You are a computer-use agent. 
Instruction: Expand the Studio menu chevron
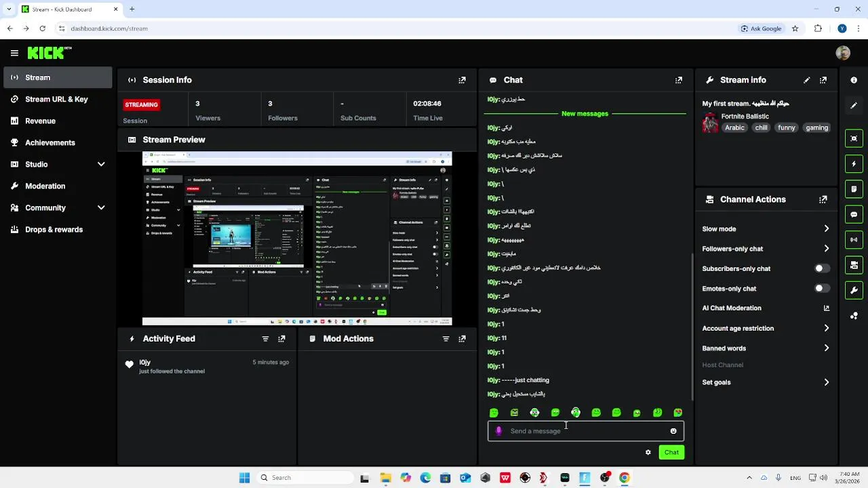pyautogui.click(x=101, y=164)
